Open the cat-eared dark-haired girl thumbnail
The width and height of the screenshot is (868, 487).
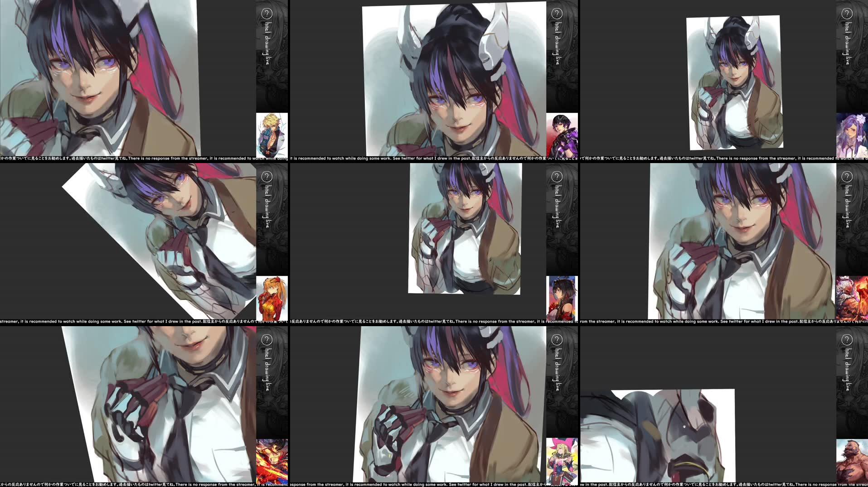(x=562, y=298)
